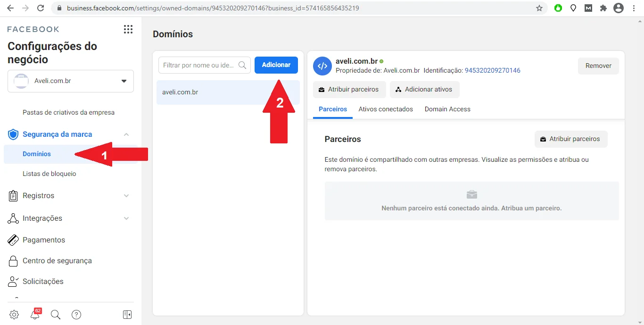Click the Remover button
644x325 pixels.
pos(599,66)
